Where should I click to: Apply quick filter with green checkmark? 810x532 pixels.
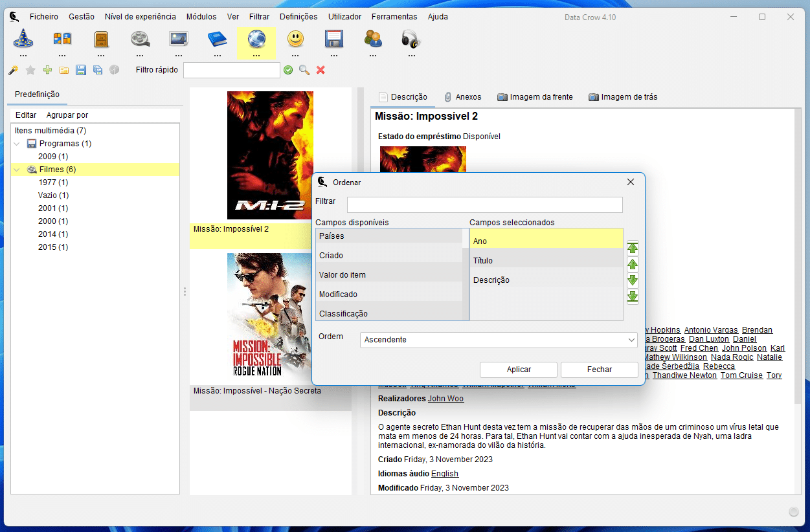click(x=288, y=70)
